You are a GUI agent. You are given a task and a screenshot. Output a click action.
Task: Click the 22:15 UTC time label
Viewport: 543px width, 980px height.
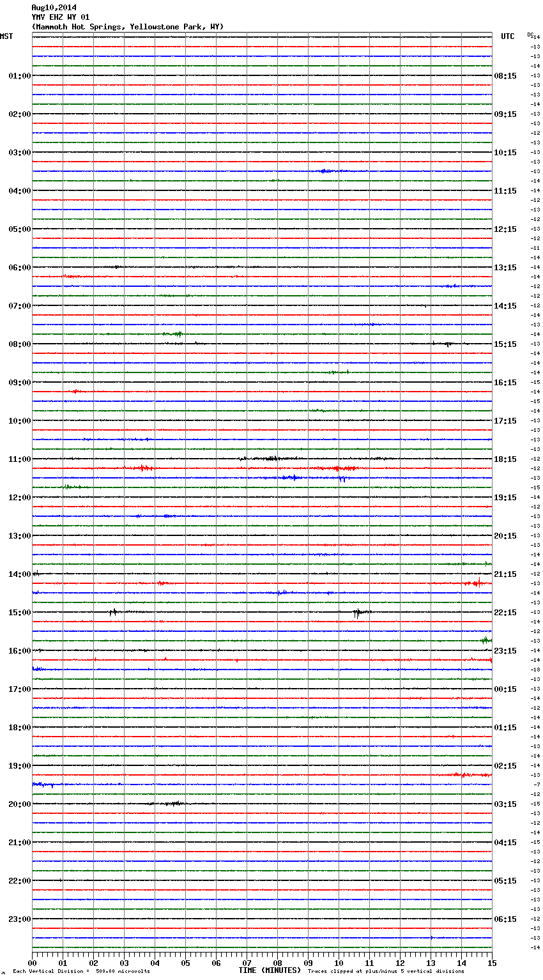click(x=505, y=613)
